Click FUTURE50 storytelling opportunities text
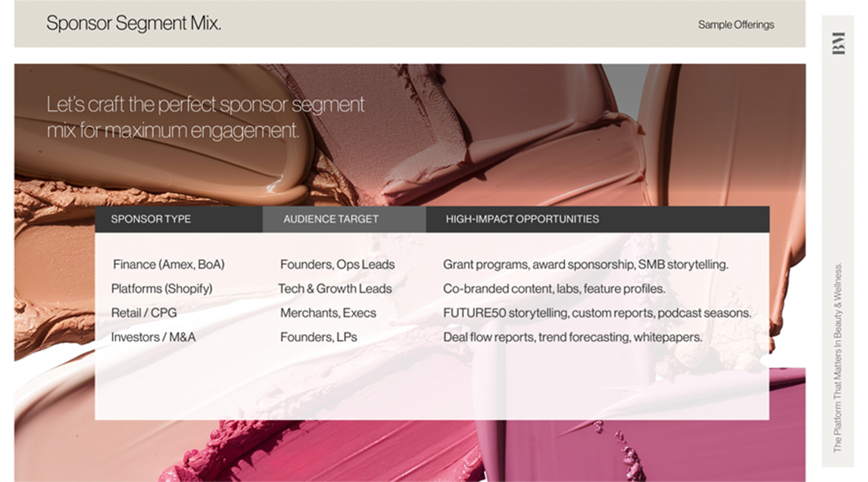868x482 pixels. pos(597,313)
